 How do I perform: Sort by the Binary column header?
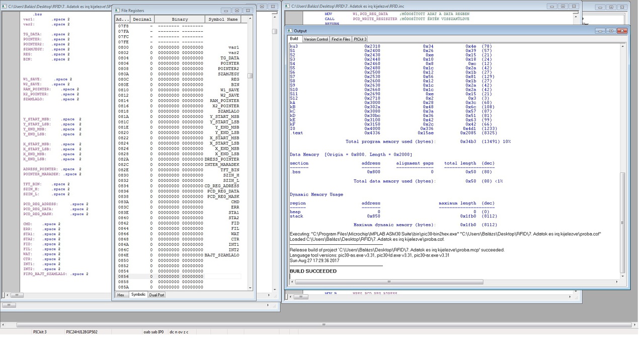[180, 19]
